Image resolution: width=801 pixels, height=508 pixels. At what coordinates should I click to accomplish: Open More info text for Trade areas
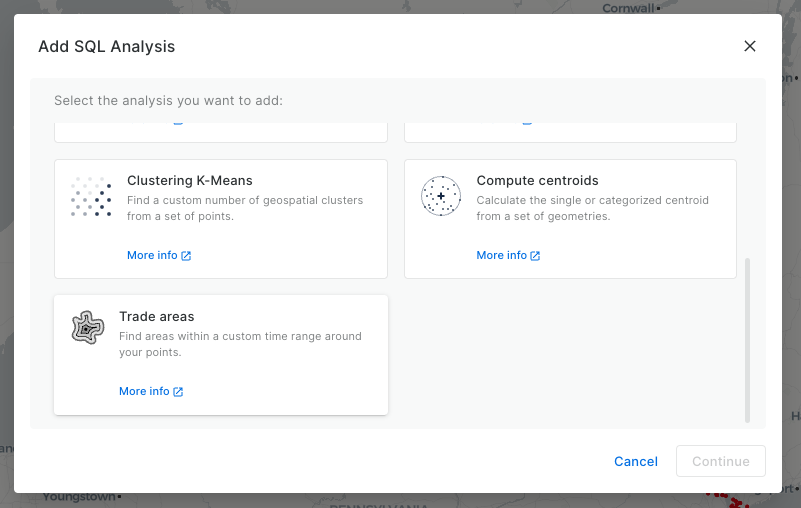tap(144, 391)
